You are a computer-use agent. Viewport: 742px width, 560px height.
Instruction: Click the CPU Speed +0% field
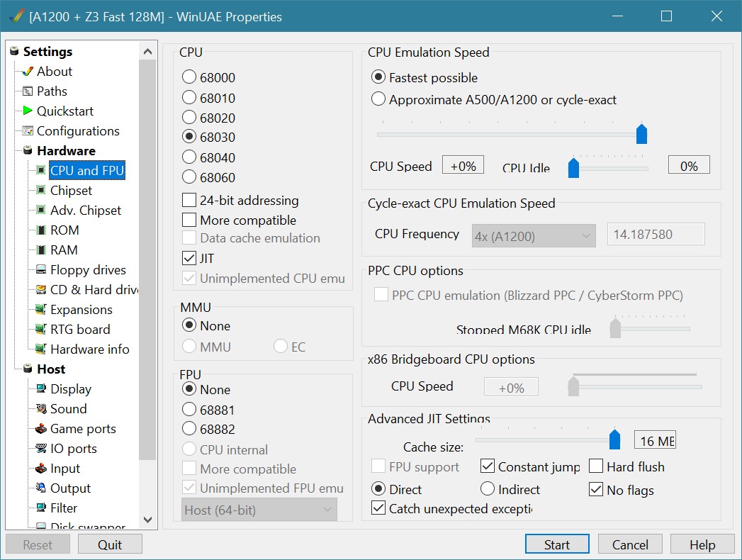click(x=463, y=164)
